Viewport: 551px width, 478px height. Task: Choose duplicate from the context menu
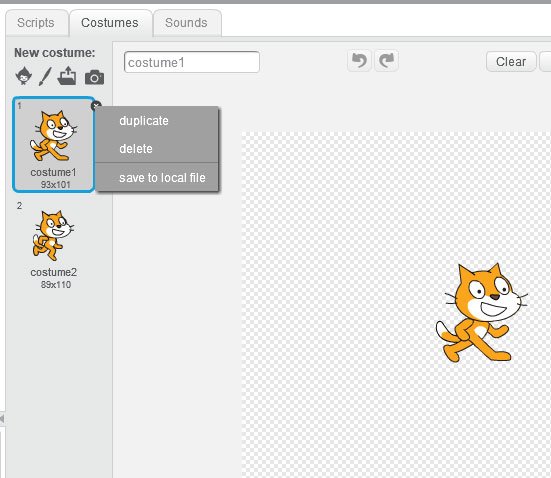click(157, 121)
